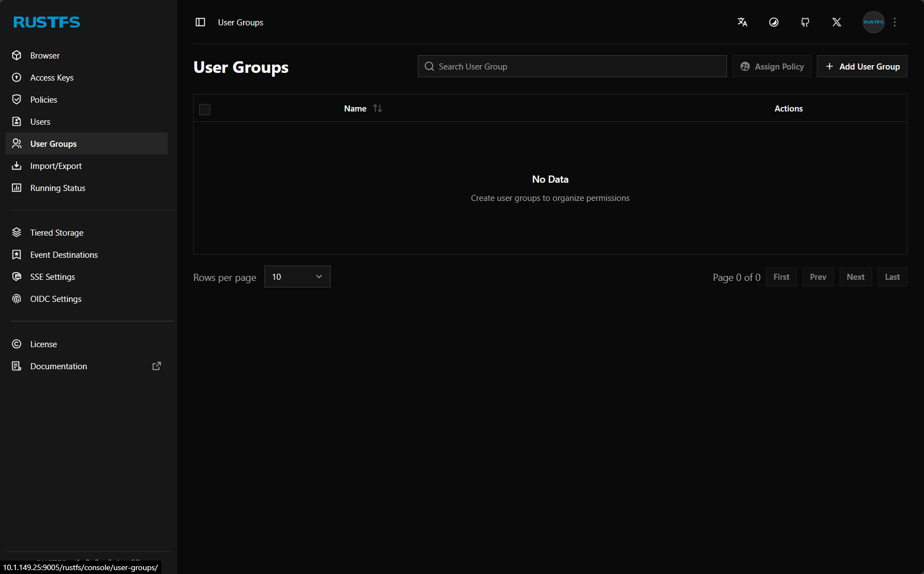Open the language translation switcher

742,22
